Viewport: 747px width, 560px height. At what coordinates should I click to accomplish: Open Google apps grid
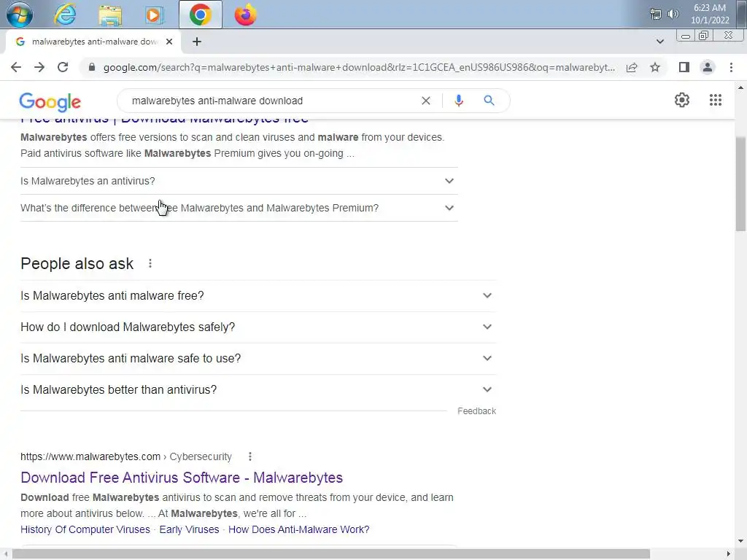point(715,100)
